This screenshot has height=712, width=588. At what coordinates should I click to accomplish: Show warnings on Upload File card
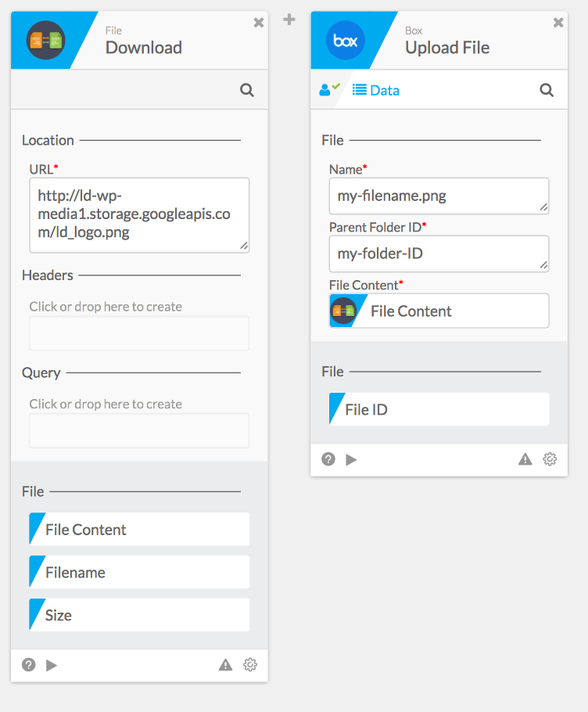pos(525,459)
